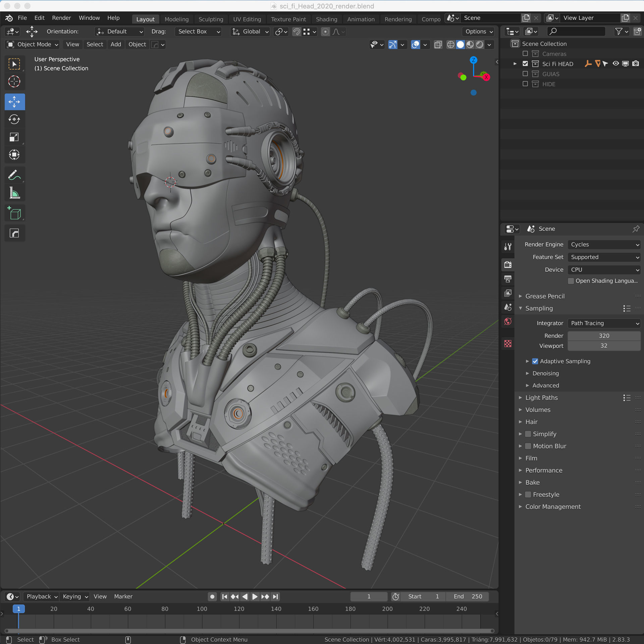Select the Add Cube tool

pyautogui.click(x=14, y=213)
